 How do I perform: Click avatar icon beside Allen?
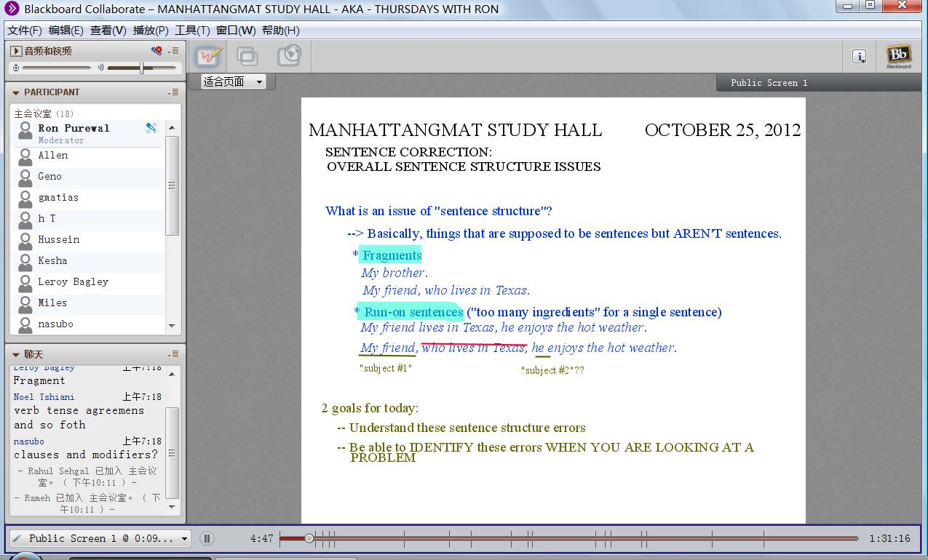[25, 156]
